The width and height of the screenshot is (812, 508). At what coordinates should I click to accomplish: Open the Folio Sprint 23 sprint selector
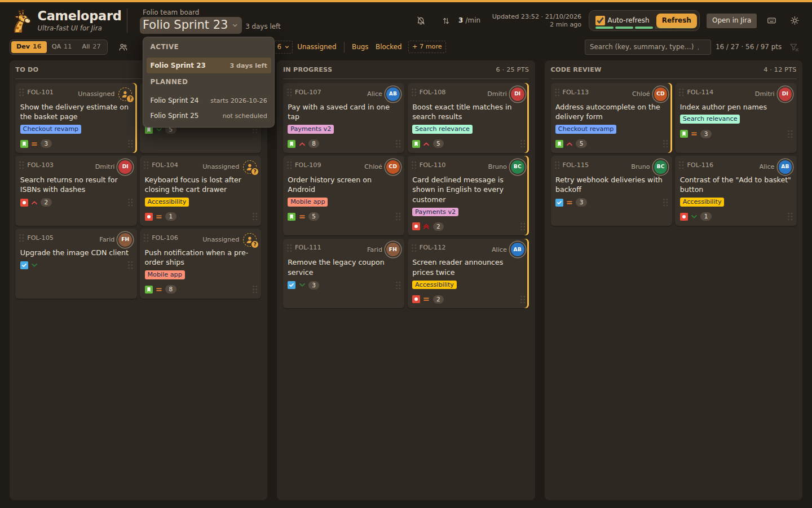[191, 25]
